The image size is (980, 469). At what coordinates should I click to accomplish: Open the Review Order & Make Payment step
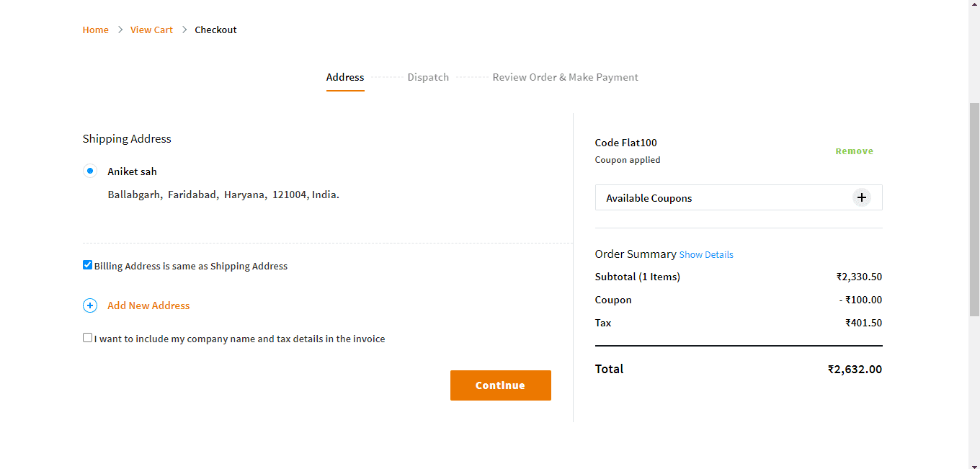(565, 77)
